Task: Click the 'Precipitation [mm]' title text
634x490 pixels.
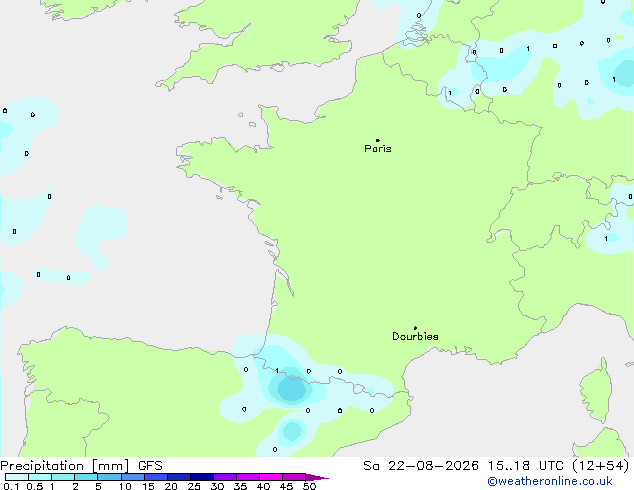Action: click(65, 466)
